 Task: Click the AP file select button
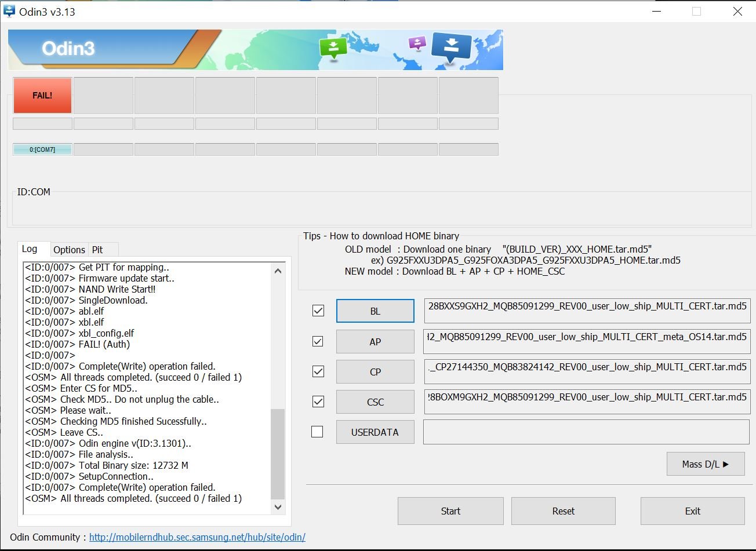coord(375,341)
